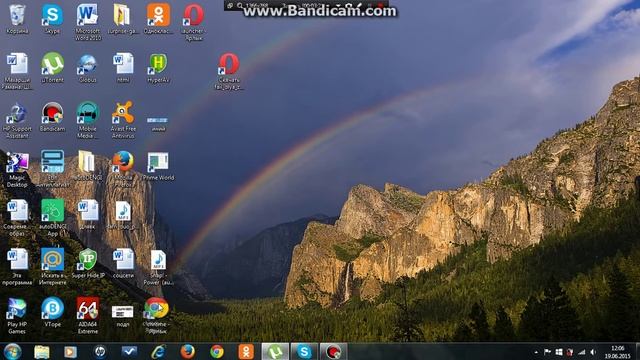Show hidden system tray icons

tap(536, 352)
